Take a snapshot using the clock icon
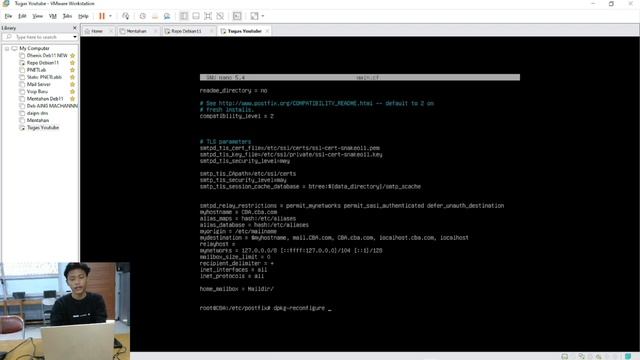The height and width of the screenshot is (360, 640). click(x=142, y=16)
